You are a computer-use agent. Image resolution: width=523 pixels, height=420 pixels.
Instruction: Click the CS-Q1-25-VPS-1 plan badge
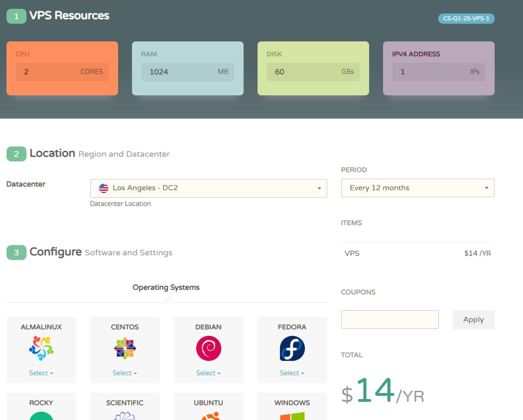(466, 19)
